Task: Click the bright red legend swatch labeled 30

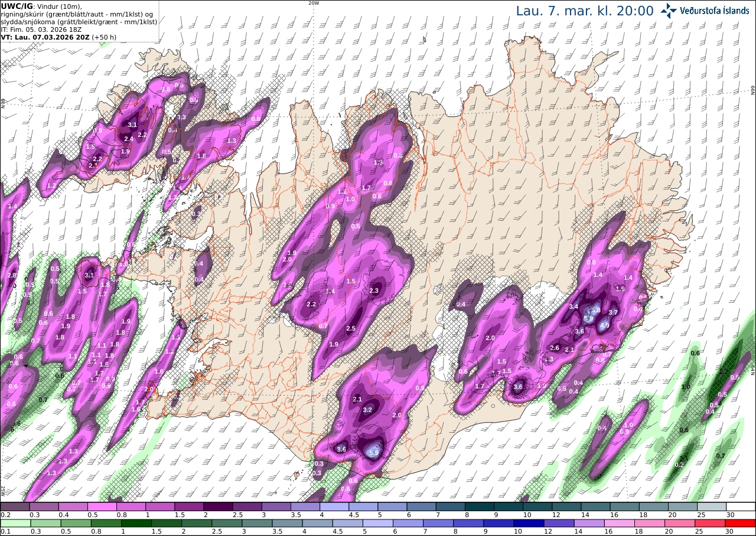Action: point(741,523)
